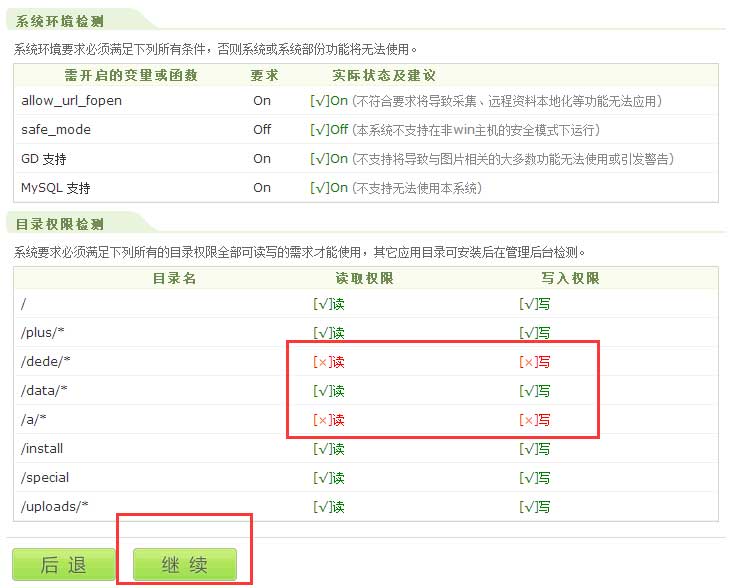Click the MySQL 支持 On status mark
This screenshot has width=736, height=588.
pyautogui.click(x=329, y=188)
